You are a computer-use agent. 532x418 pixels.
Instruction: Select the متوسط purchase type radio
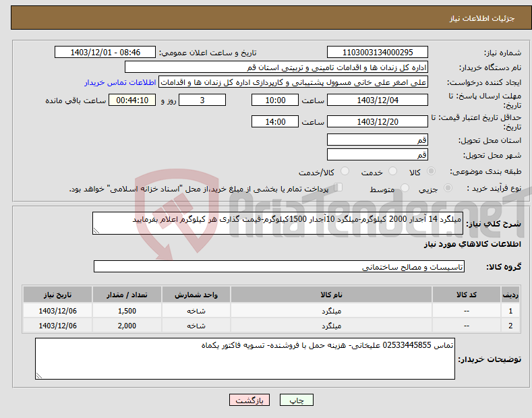coord(405,188)
